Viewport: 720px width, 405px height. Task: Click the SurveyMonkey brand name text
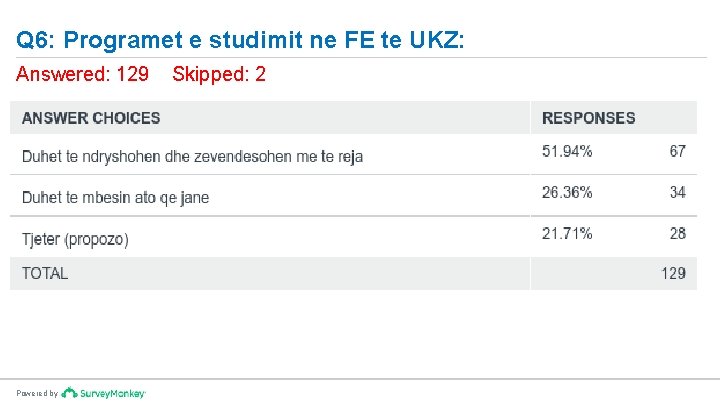112,393
